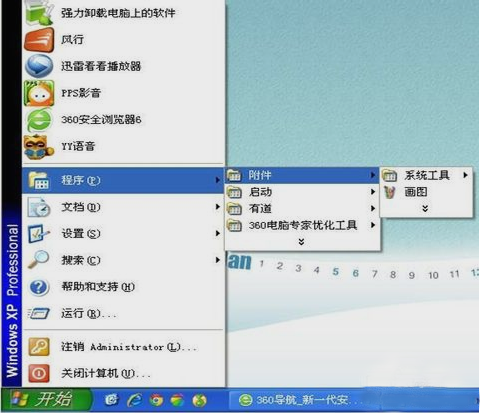Click the 注销 Administrator key icon

[x=39, y=347]
